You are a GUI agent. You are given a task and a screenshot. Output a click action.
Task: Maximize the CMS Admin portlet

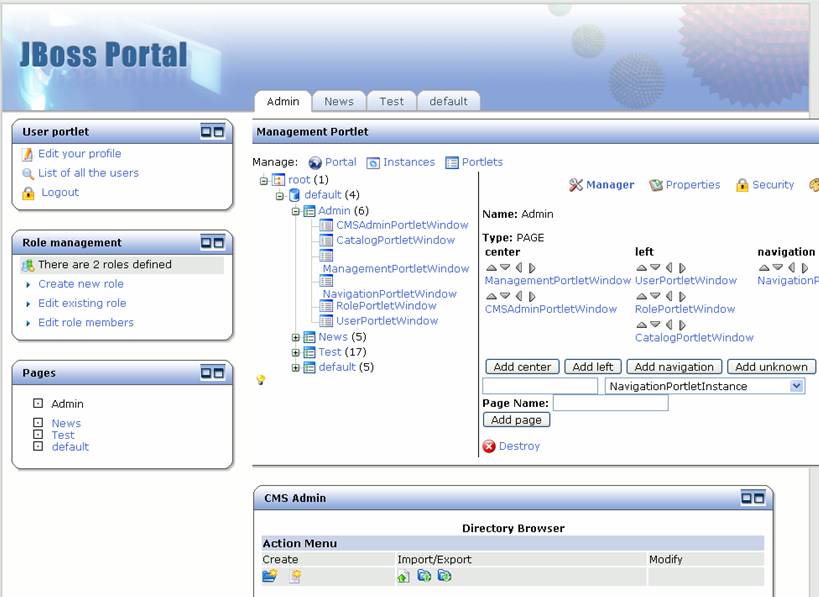pos(759,498)
